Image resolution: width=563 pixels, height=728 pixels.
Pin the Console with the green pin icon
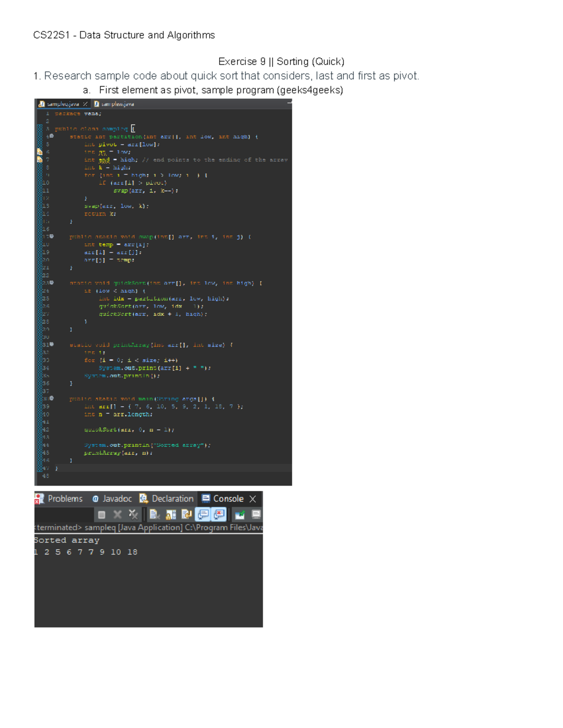pyautogui.click(x=240, y=514)
